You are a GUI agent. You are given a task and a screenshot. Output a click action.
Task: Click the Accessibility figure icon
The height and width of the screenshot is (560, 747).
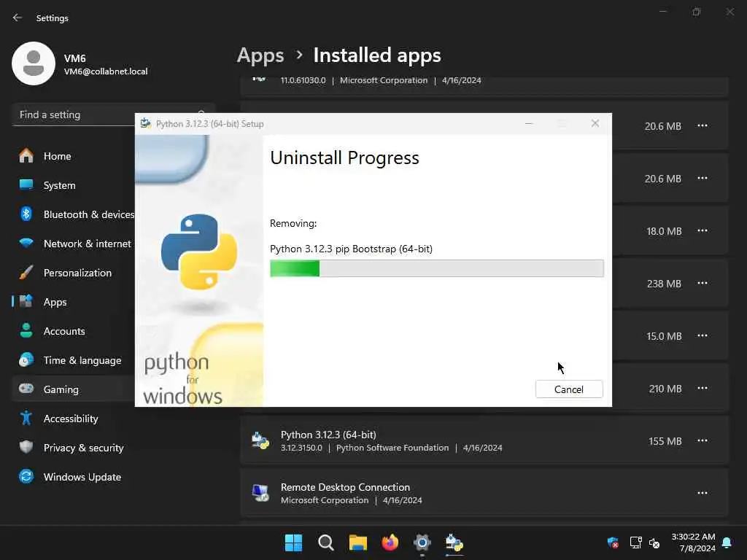26,418
